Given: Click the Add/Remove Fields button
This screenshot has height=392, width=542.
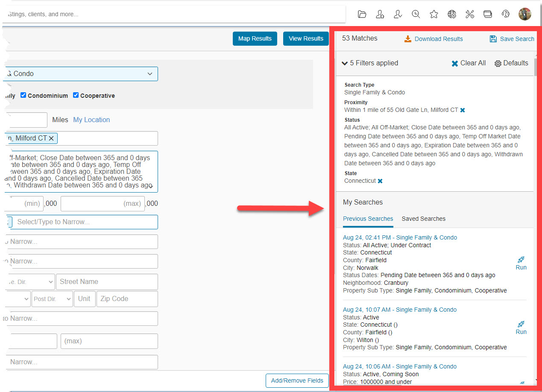Looking at the screenshot, I should tap(297, 380).
